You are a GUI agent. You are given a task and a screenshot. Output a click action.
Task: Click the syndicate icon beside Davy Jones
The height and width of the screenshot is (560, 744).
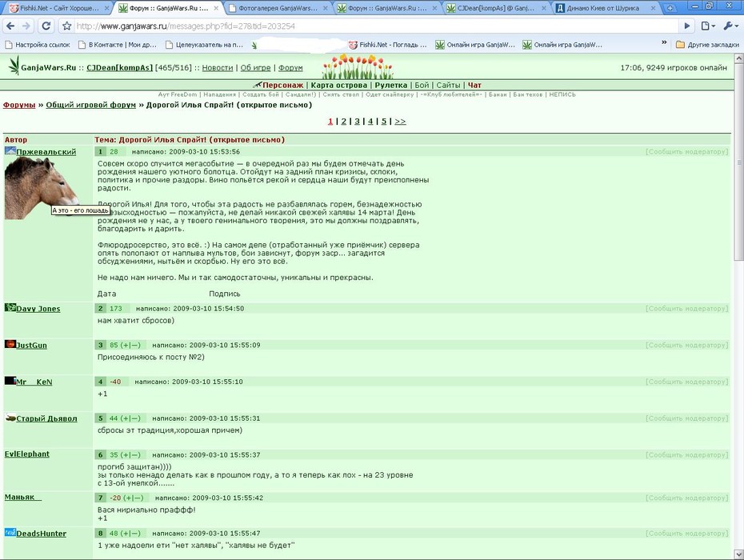(10, 307)
